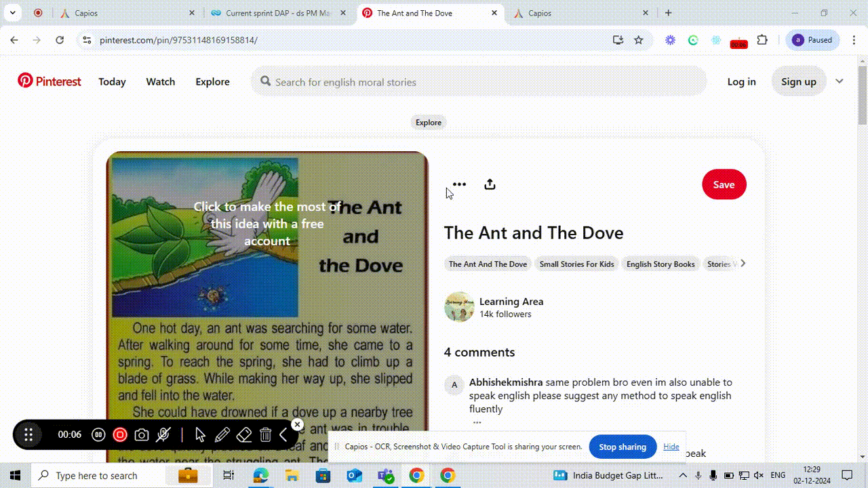Image resolution: width=868 pixels, height=488 pixels.
Task: Stop the recording with the red button
Action: [120, 434]
